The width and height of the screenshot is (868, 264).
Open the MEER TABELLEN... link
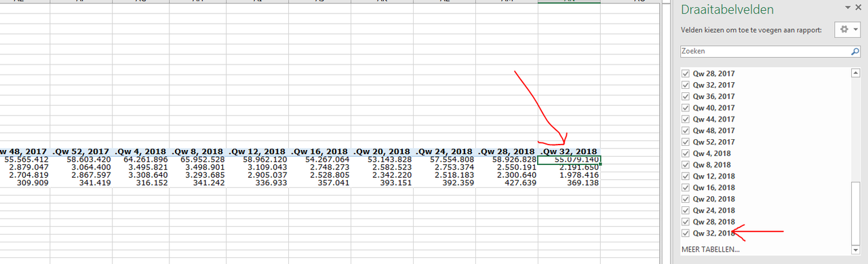click(x=710, y=250)
